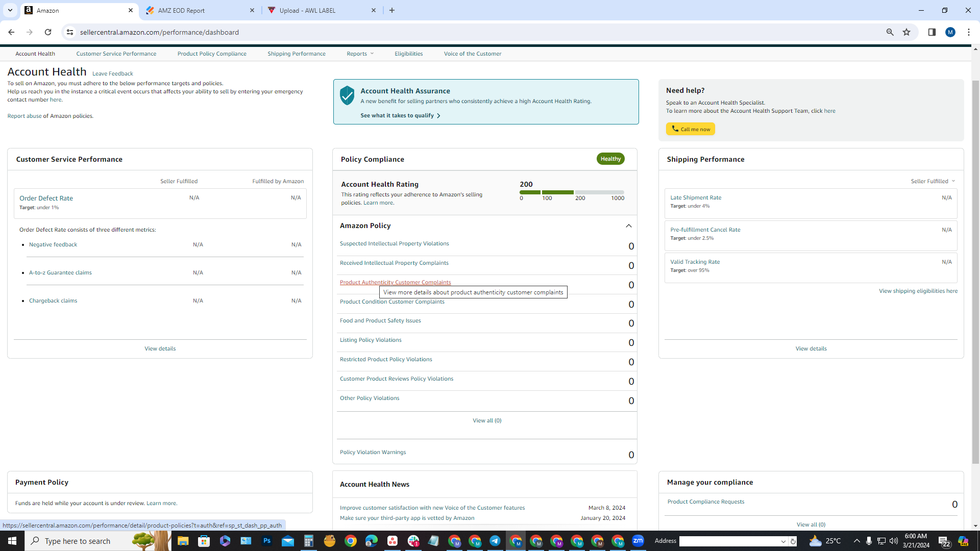Open File Explorer from the taskbar
The width and height of the screenshot is (980, 551).
[183, 541]
